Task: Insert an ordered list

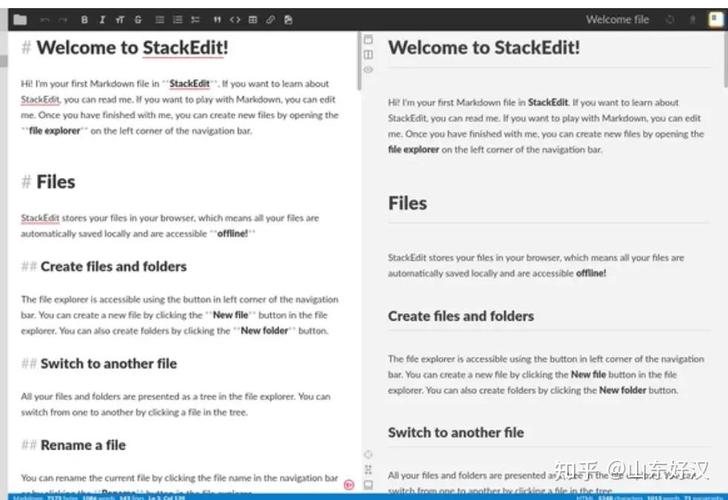Action: [177, 19]
